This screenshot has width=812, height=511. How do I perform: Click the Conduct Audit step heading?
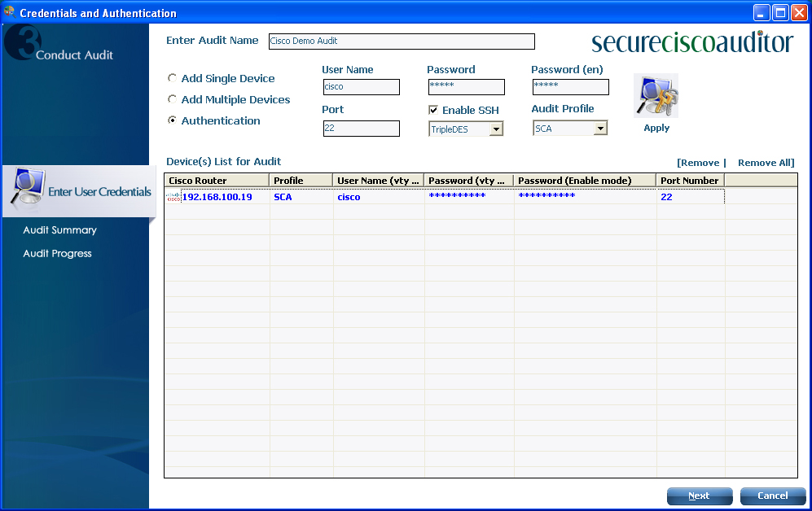[x=74, y=55]
